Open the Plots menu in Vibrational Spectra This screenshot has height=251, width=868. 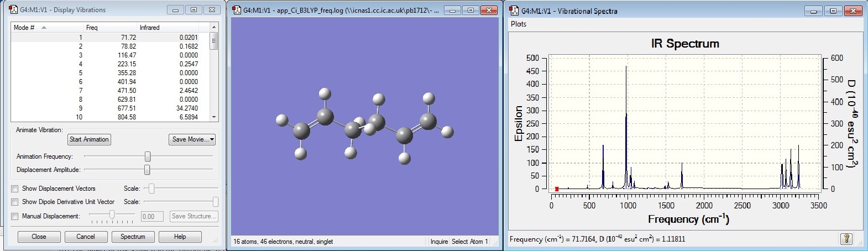tap(519, 24)
